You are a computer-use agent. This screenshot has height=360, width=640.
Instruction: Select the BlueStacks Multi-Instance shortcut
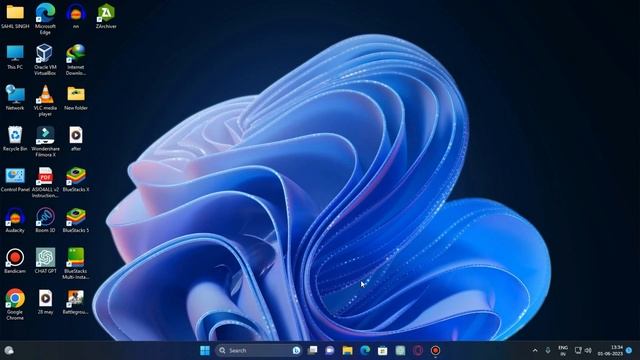(76, 264)
